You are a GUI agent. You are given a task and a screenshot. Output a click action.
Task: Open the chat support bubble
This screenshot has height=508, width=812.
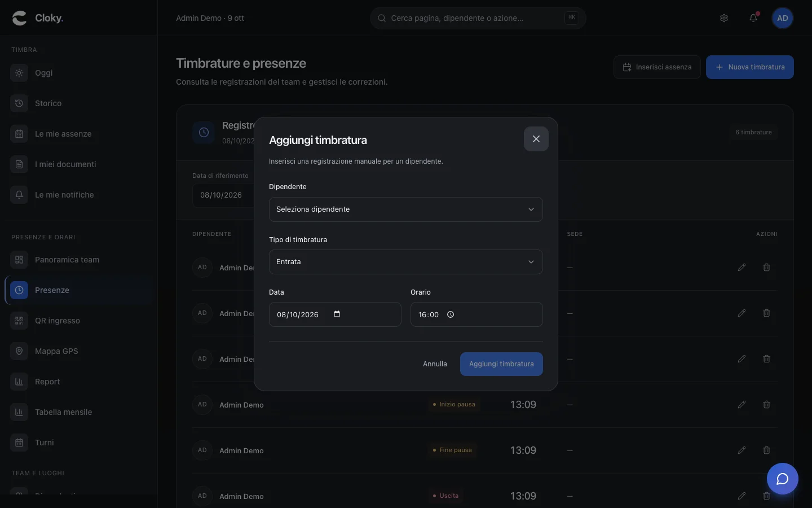coord(782,479)
